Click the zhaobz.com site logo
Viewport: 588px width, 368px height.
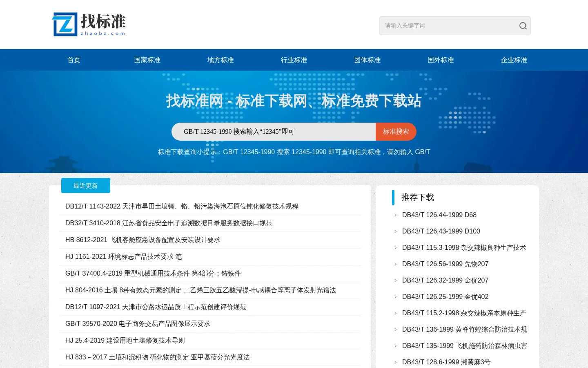point(89,24)
